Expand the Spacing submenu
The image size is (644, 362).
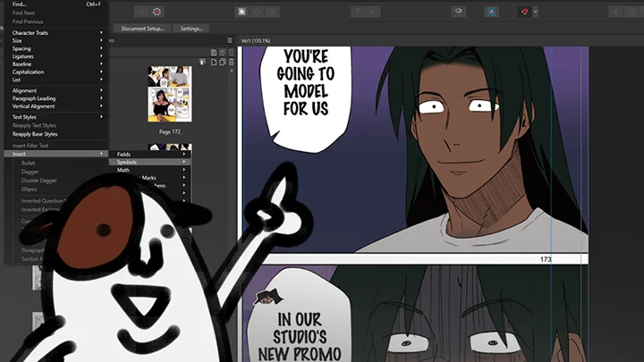coord(56,48)
